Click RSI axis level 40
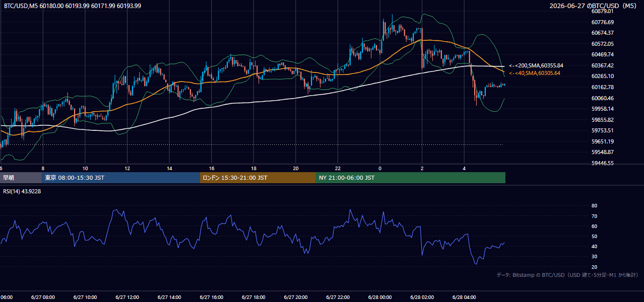The height and width of the screenshot is (302, 644). point(594,247)
